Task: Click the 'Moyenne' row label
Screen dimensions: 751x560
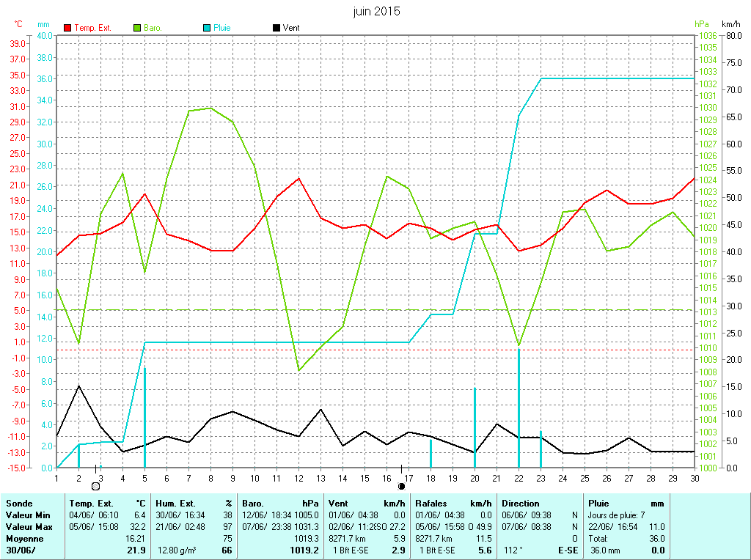Action: coord(23,538)
